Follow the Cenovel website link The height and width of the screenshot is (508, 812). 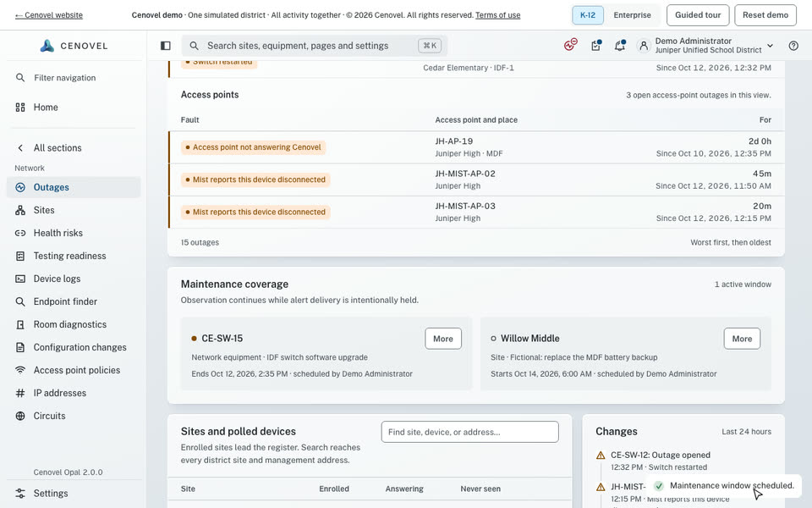pos(49,15)
